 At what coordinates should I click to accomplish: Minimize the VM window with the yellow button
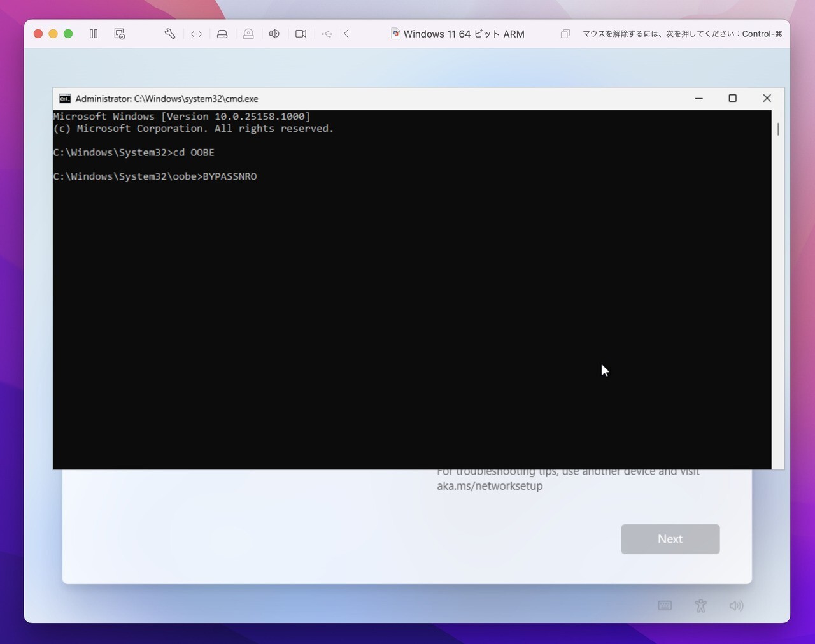[x=53, y=34]
